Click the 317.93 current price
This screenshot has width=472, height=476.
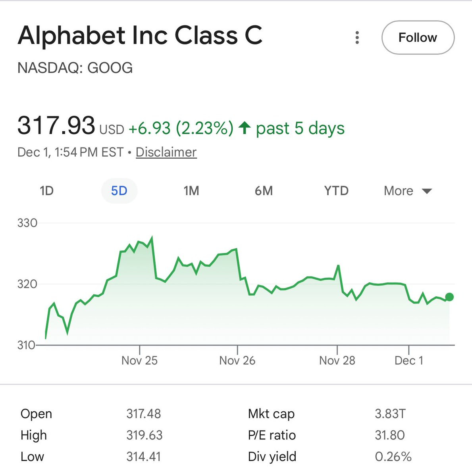point(56,126)
